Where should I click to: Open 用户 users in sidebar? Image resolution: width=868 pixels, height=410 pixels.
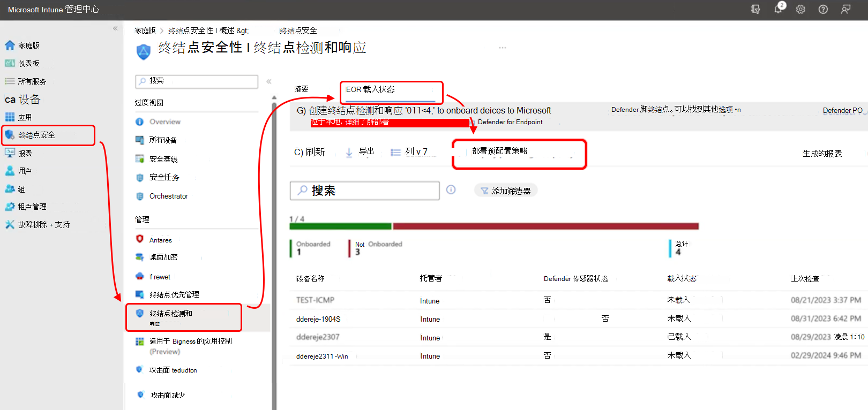[x=18, y=171]
